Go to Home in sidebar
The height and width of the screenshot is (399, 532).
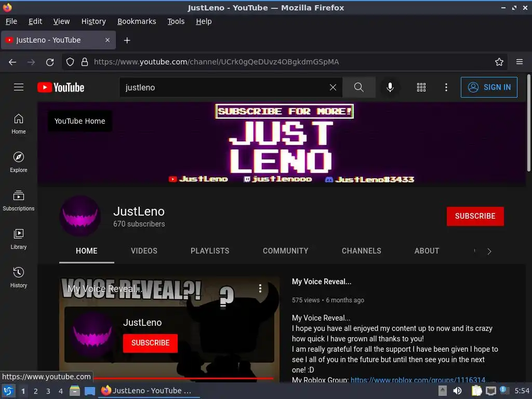pos(19,124)
